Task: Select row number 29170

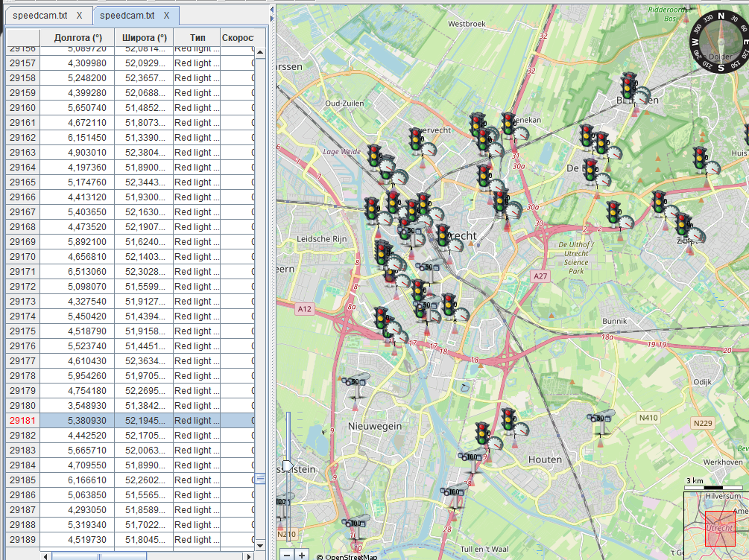Action: pos(22,257)
